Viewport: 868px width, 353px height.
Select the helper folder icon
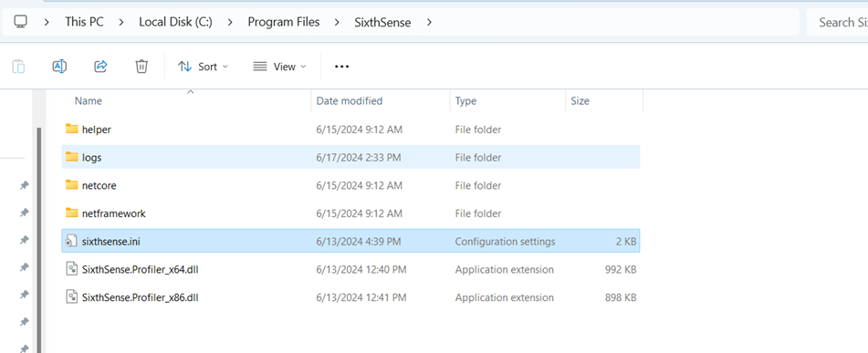71,129
